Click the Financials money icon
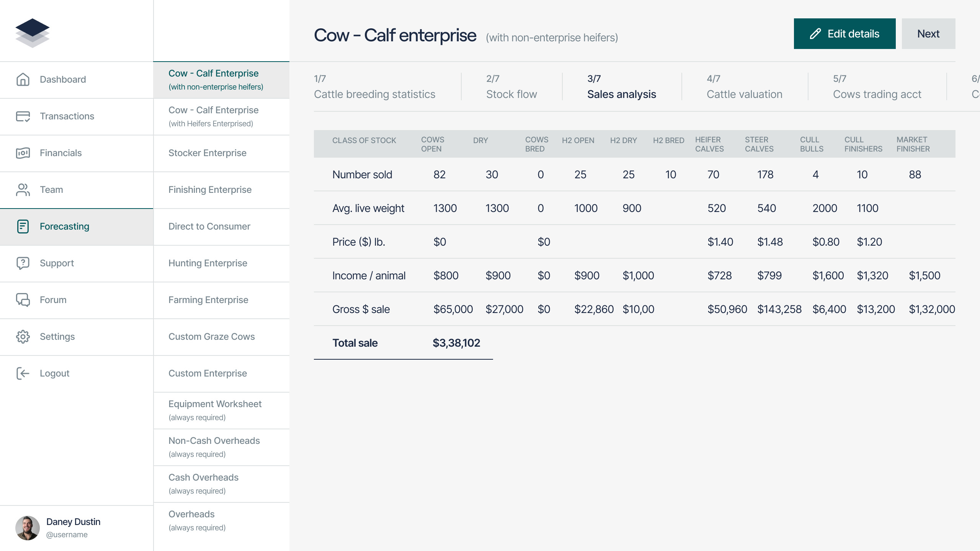This screenshot has height=551, width=980. (x=23, y=153)
